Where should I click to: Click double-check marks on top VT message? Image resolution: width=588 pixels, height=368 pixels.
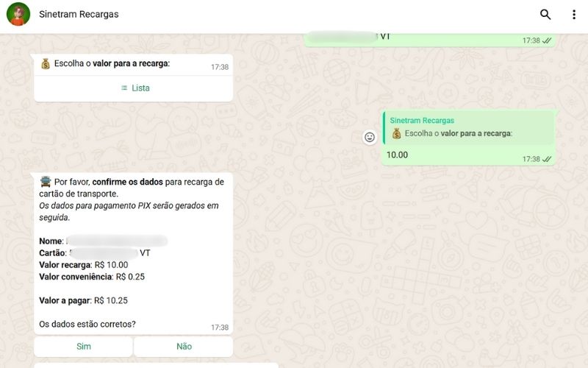(x=547, y=40)
